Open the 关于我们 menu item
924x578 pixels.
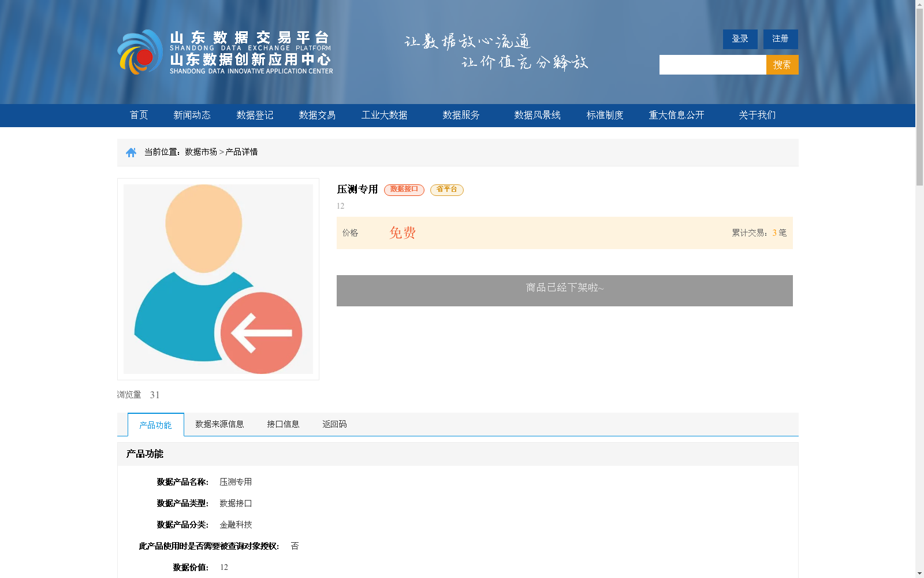click(x=757, y=115)
